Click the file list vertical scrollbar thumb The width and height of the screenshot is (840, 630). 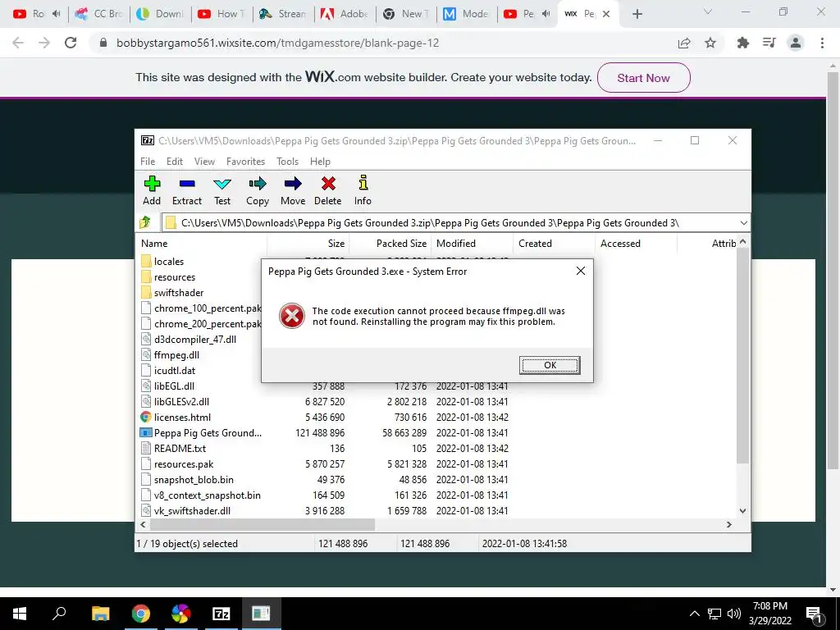click(x=742, y=356)
